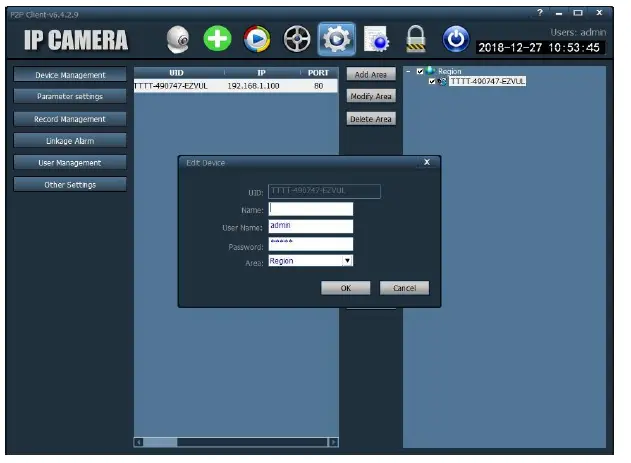Click the globe icon next to Region

click(431, 71)
